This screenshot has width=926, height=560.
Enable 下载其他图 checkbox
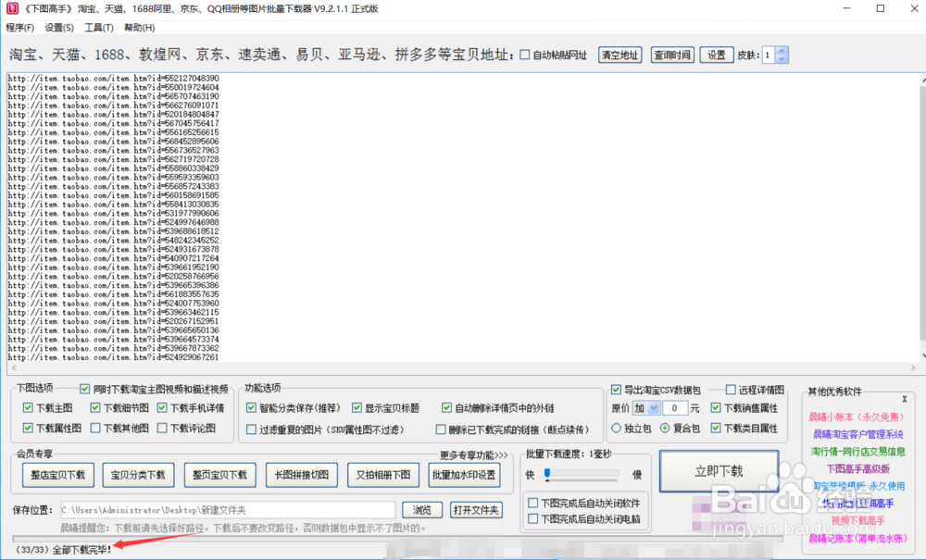(x=95, y=428)
